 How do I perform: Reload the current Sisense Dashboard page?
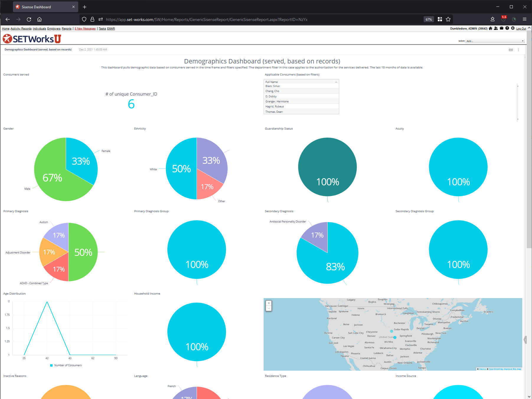pyautogui.click(x=29, y=19)
